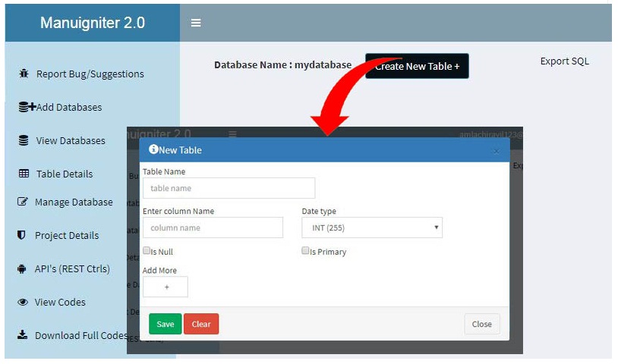This screenshot has height=364, width=618.
Task: Enable the Is Null checkbox
Action: [x=147, y=251]
